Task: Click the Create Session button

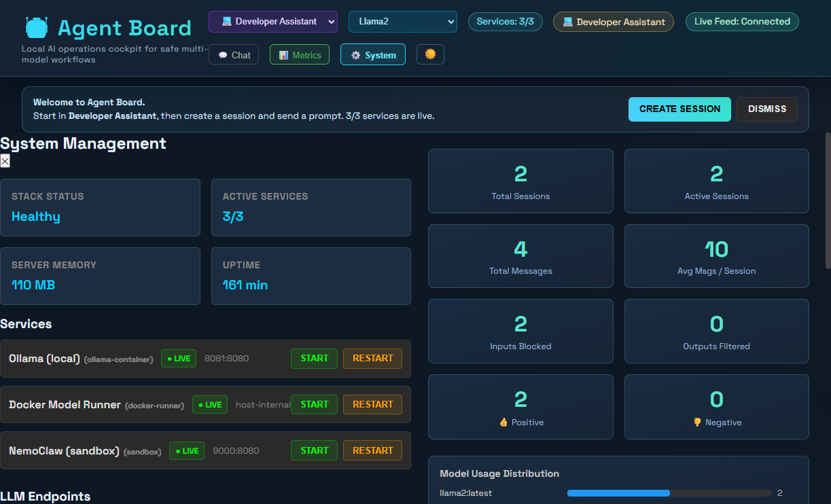Action: (679, 109)
